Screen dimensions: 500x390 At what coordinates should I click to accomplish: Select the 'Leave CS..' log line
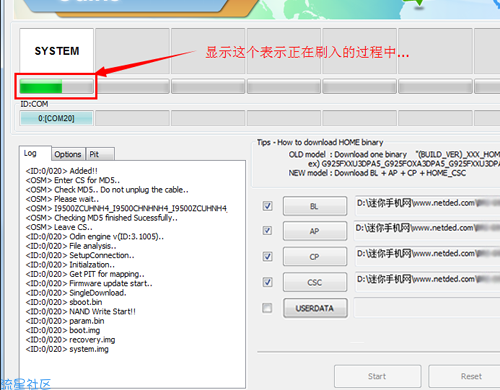[x=59, y=227]
